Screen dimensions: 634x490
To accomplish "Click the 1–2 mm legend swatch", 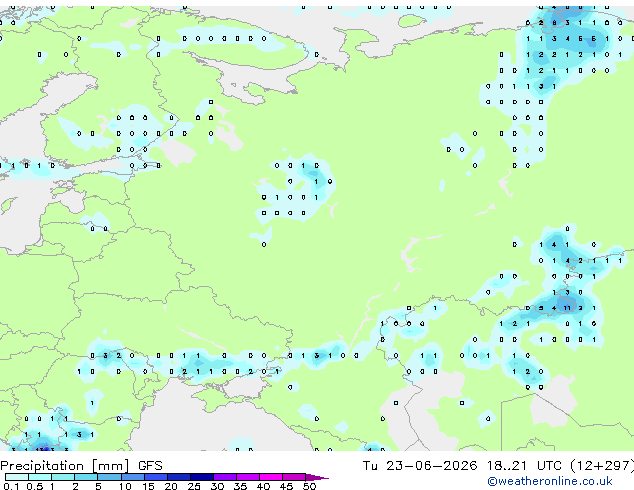I will [x=63, y=477].
